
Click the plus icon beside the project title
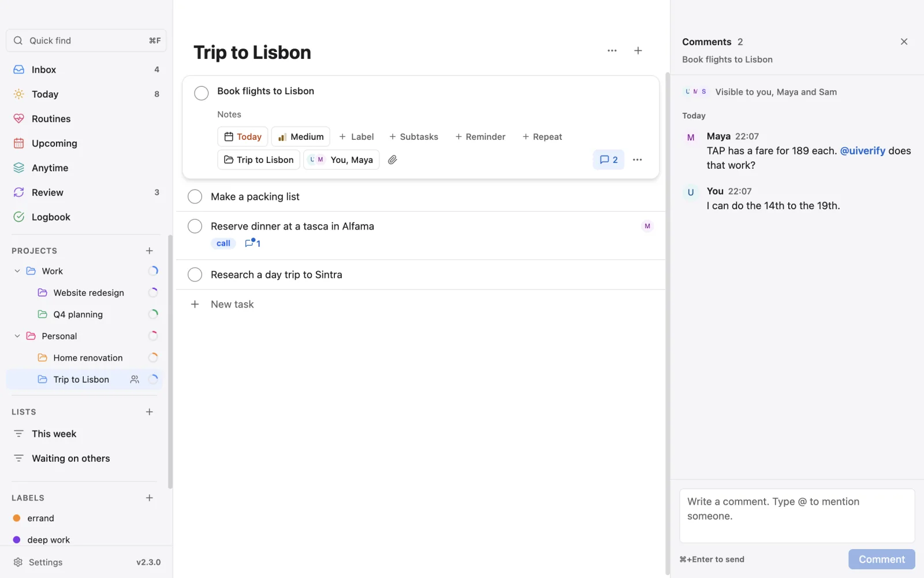click(x=638, y=51)
